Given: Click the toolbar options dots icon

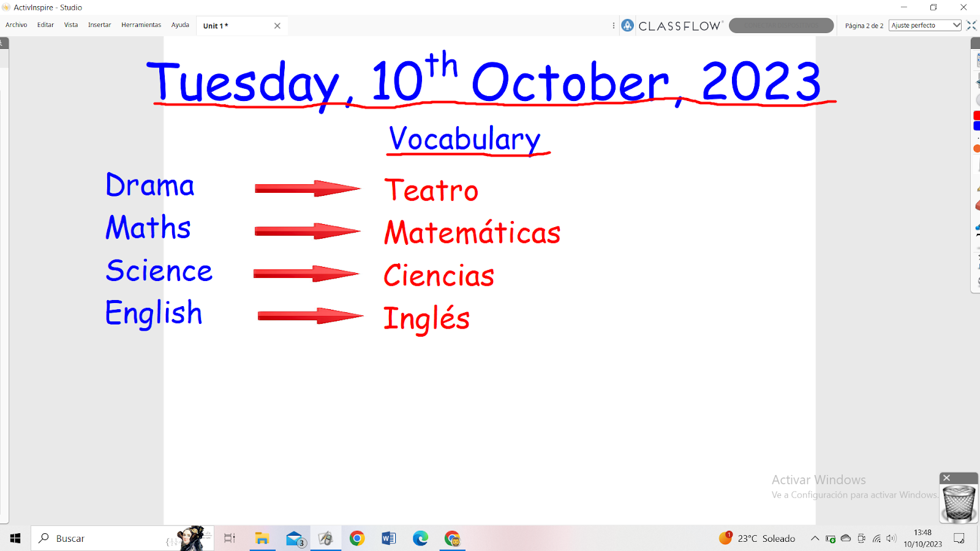Looking at the screenshot, I should pyautogui.click(x=614, y=26).
